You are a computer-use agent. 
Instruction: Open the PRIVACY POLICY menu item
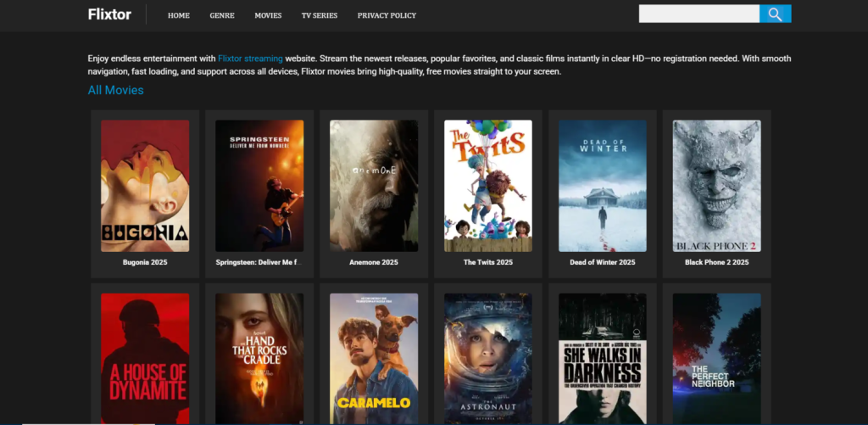tap(387, 15)
